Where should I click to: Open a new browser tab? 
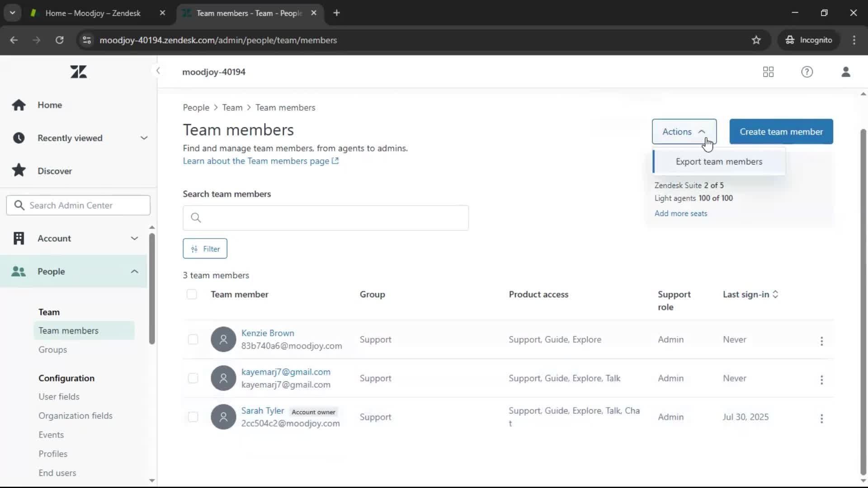pos(336,13)
